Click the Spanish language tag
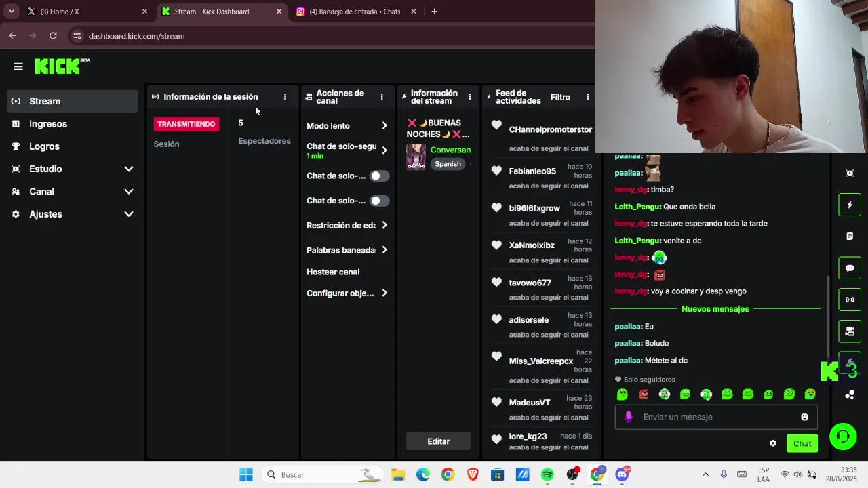868x488 pixels. point(448,164)
